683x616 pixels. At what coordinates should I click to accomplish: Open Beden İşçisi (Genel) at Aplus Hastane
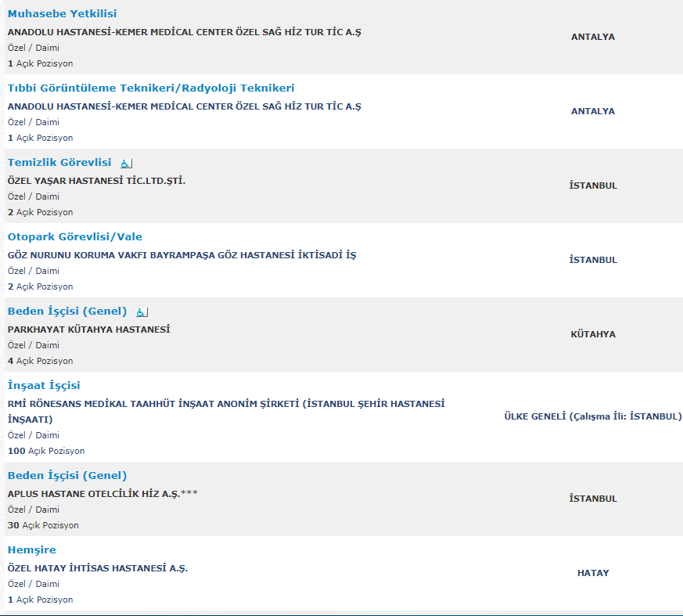click(67, 476)
